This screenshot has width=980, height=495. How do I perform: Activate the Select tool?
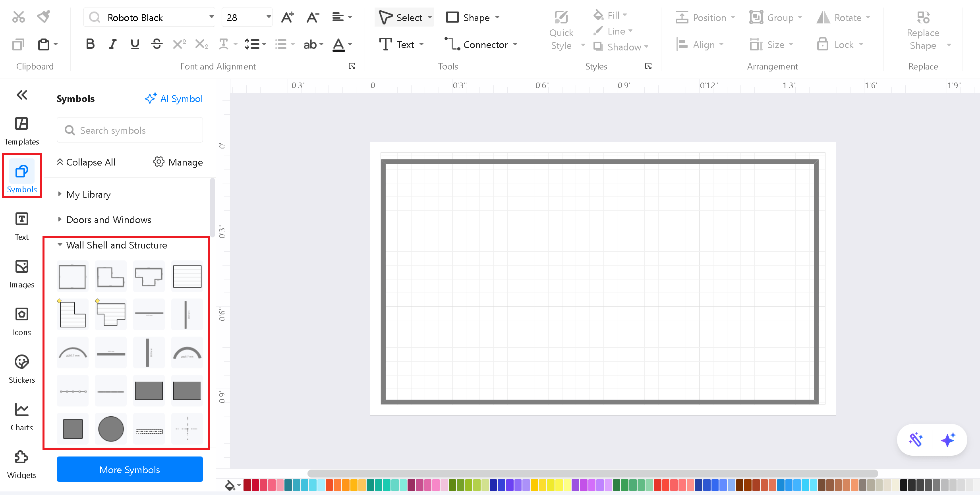pos(404,17)
